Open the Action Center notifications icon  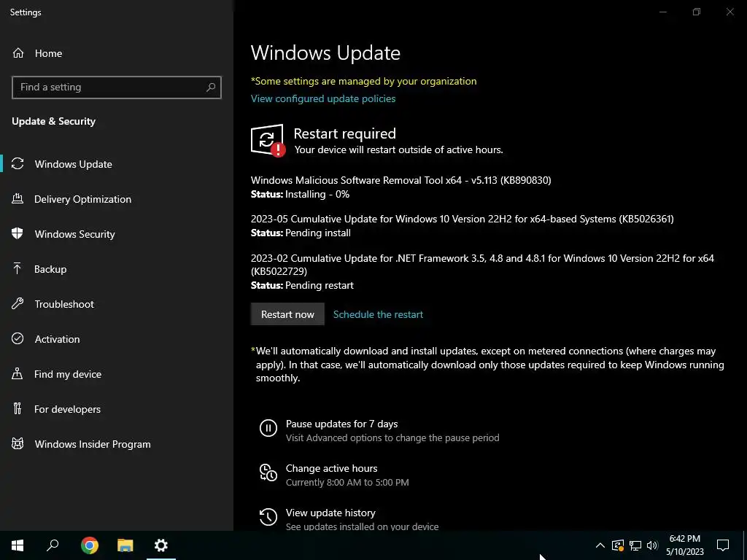723,545
